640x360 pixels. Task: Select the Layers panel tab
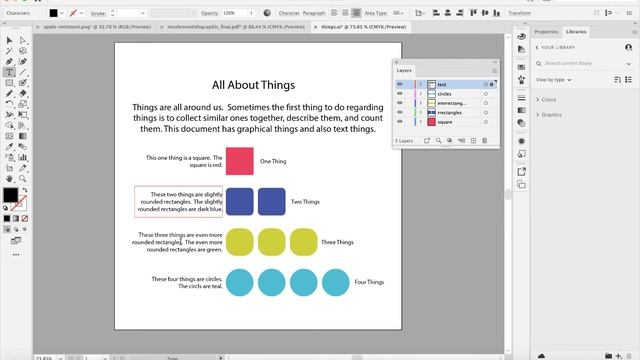coord(404,71)
